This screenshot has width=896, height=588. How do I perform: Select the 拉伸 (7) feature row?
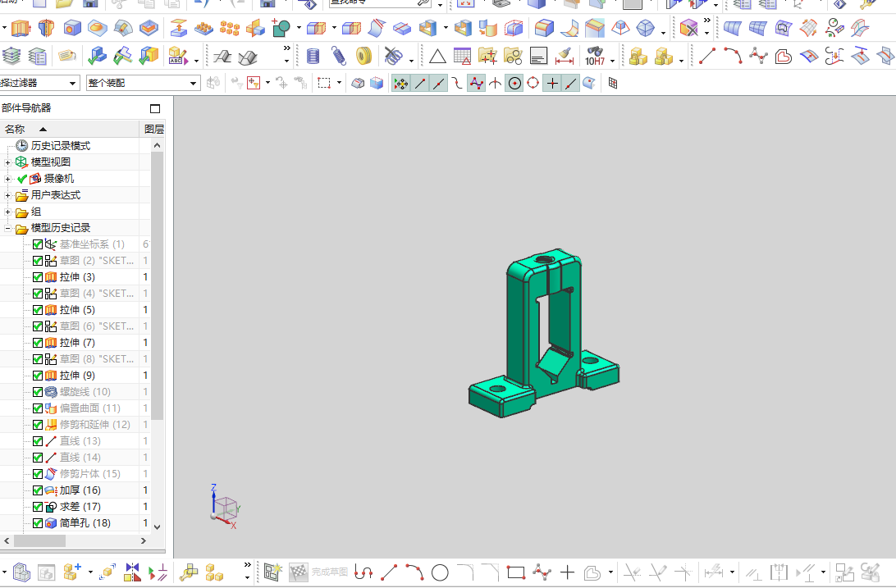pos(75,343)
